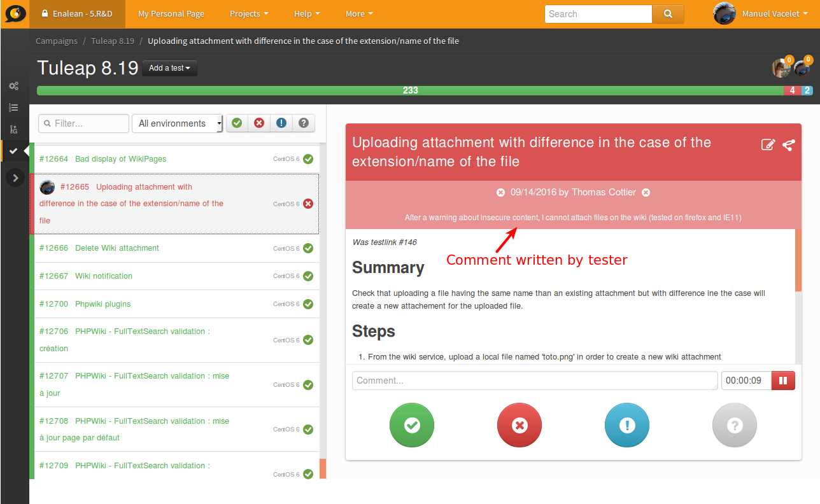Screen dimensions: 820x504
Task: Open the branch sidebar icon below list
Action: point(13,129)
